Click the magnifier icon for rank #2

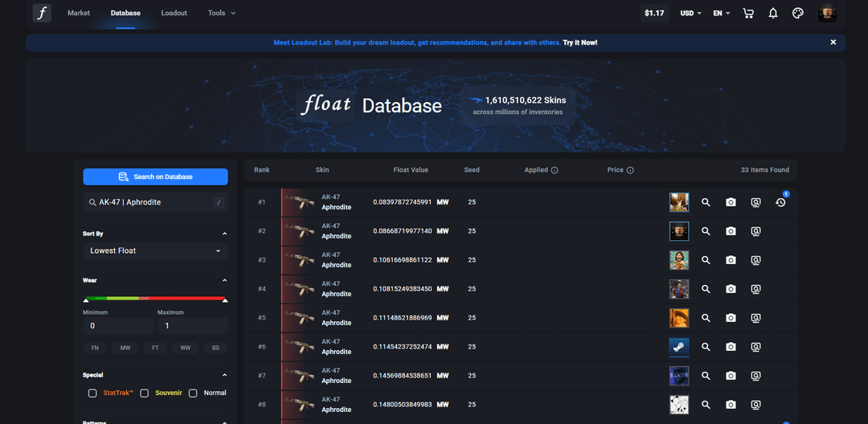click(706, 231)
